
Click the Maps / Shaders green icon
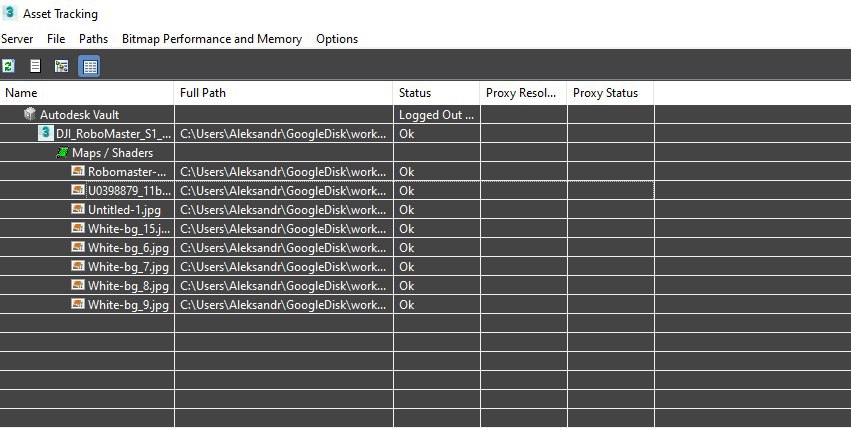63,152
